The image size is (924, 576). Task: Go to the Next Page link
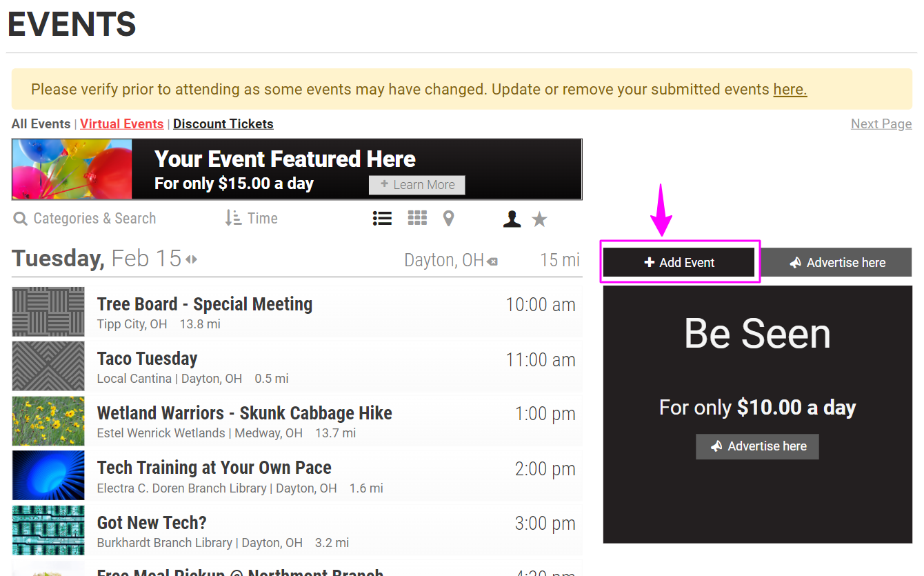click(881, 124)
